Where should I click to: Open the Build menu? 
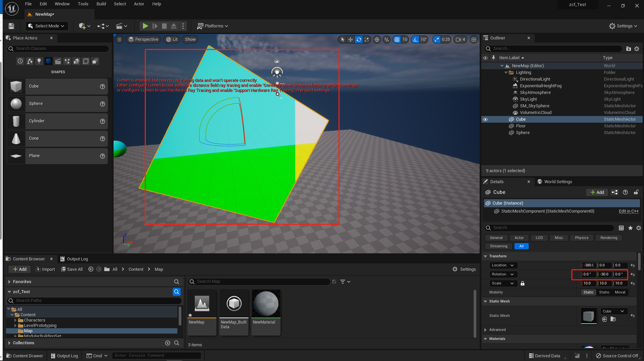tap(101, 4)
